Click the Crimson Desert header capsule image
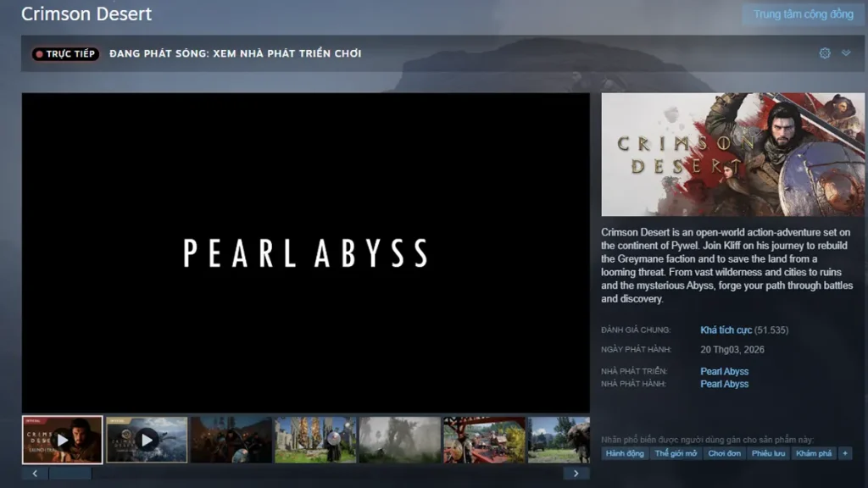 click(733, 154)
